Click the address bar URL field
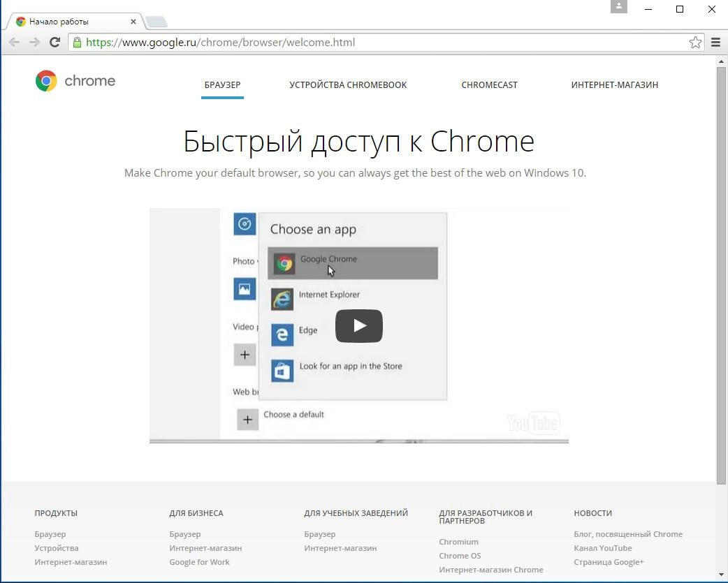 (x=386, y=42)
